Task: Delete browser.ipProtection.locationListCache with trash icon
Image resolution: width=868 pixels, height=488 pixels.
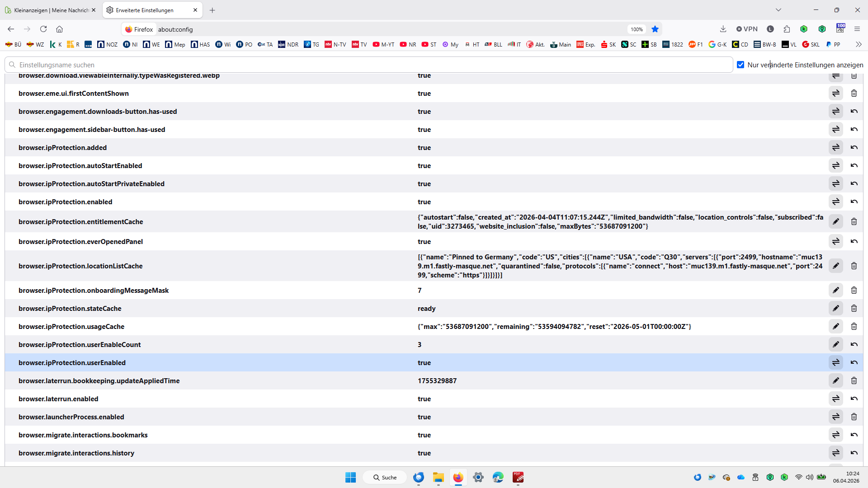Action: click(854, 266)
